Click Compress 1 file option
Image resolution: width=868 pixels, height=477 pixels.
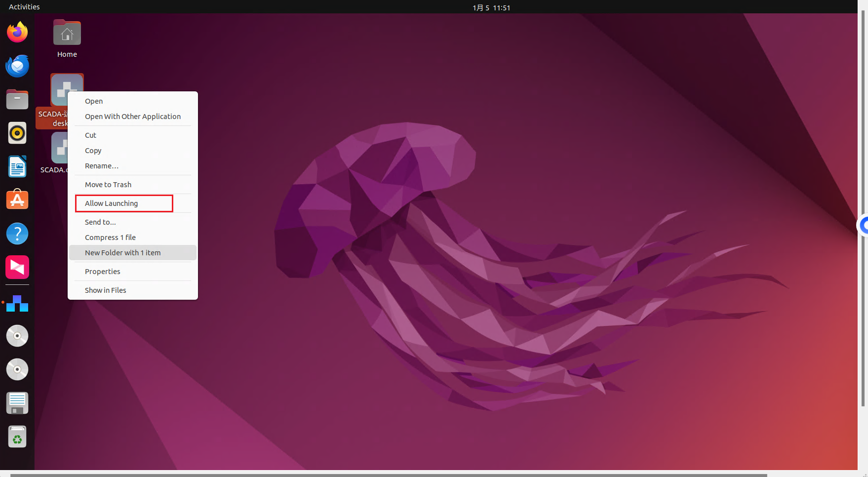(110, 238)
